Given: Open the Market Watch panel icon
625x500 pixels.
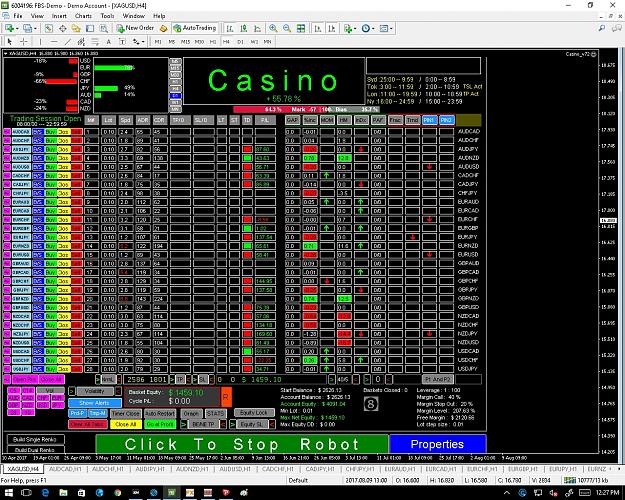Looking at the screenshot, I should pos(49,28).
